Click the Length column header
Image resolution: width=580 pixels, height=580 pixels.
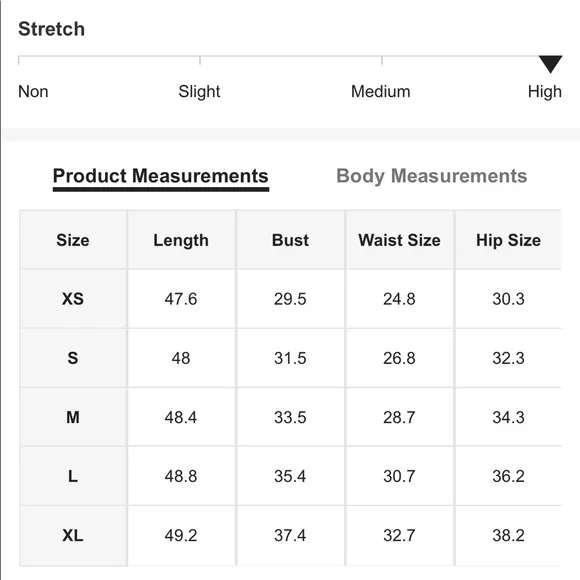click(x=181, y=240)
